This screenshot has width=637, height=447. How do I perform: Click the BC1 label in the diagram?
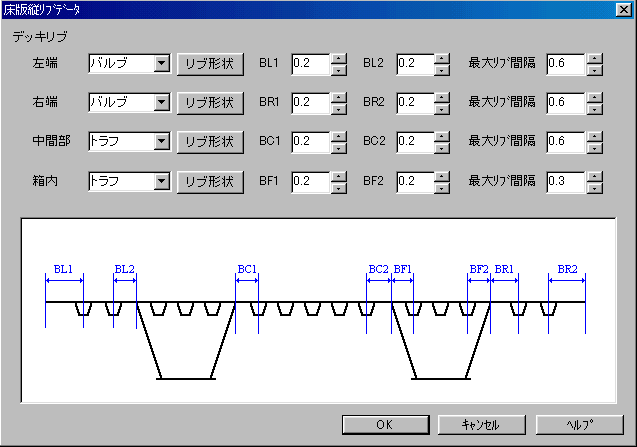247,269
